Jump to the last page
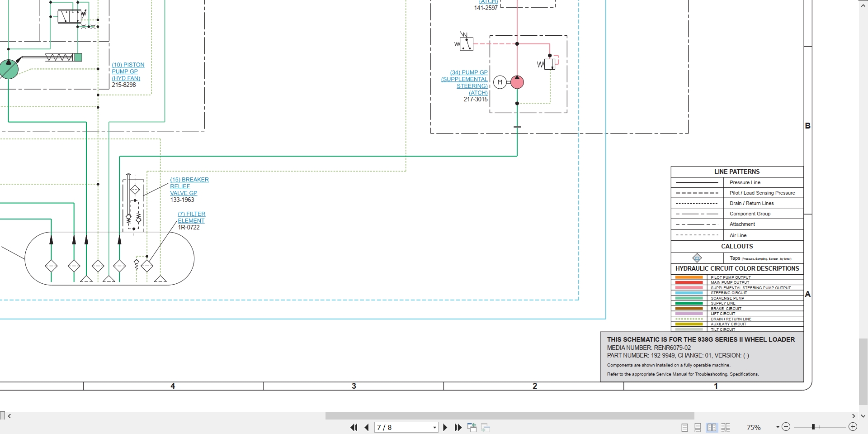Image resolution: width=868 pixels, height=434 pixels. click(458, 427)
